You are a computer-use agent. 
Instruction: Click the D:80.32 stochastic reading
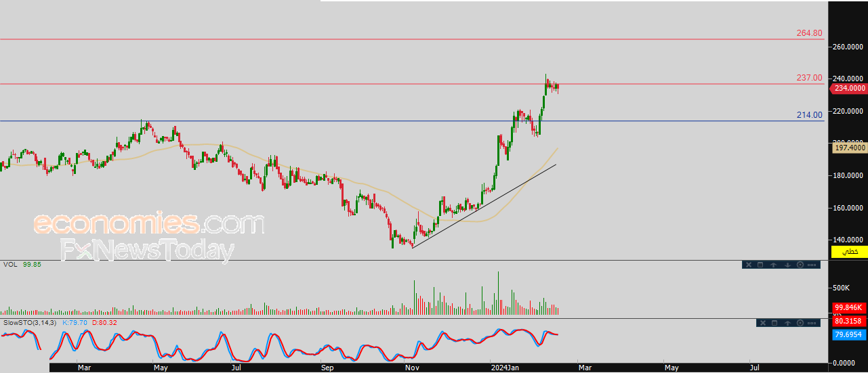104,322
